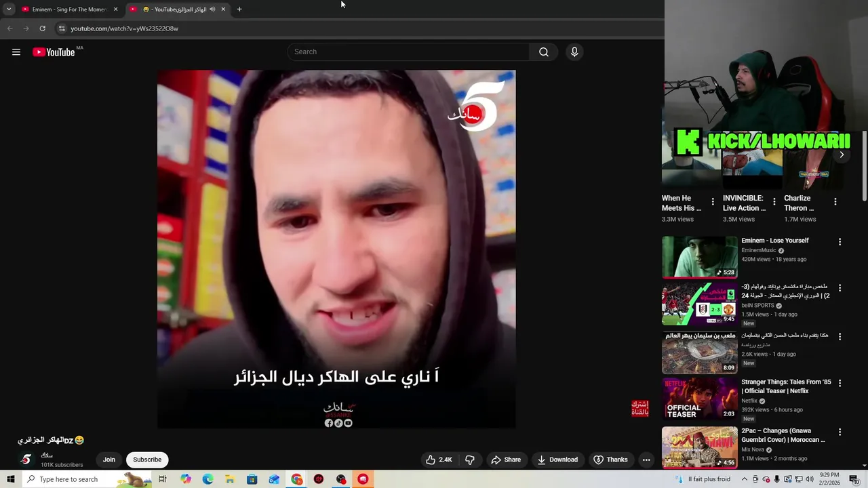Viewport: 868px width, 488px height.
Task: View site information icon in address bar
Action: [62, 28]
